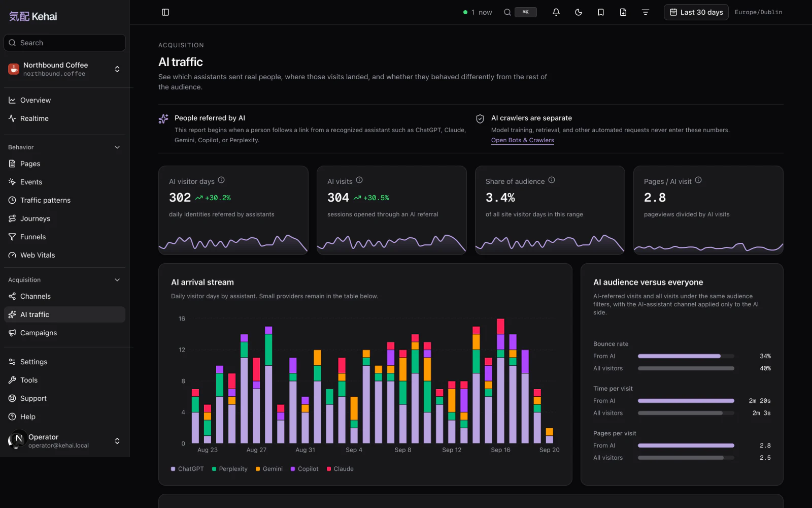Open the Northbound Coffee site switcher
Screen dimensions: 812x508
coord(64,69)
